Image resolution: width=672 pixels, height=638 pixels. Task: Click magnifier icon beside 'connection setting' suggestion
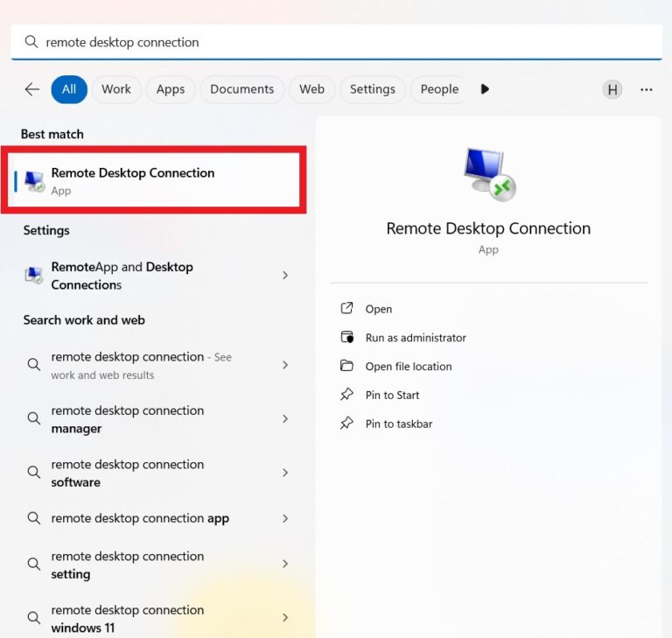click(x=34, y=564)
